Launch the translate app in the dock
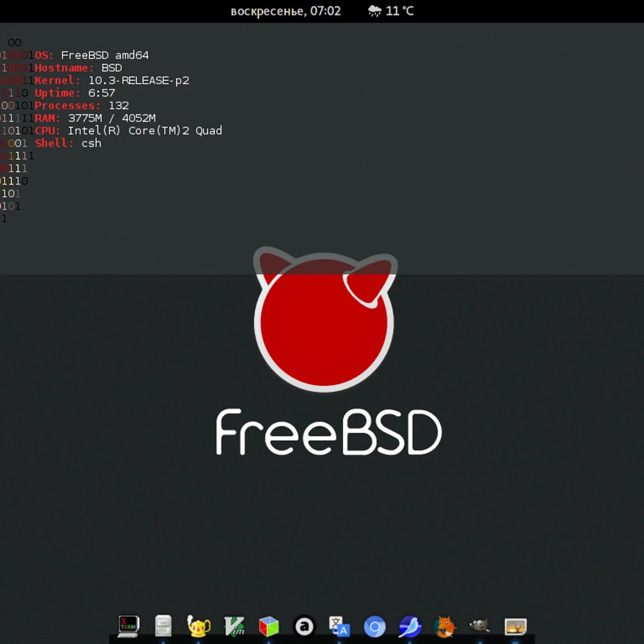644x644 pixels. click(x=339, y=627)
